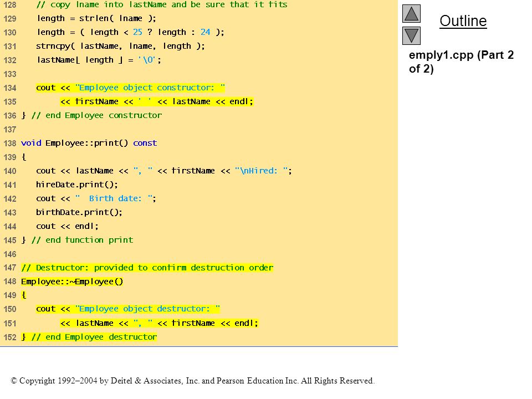Click the end Employee constructor comment
532x399 pixels.
96,115
